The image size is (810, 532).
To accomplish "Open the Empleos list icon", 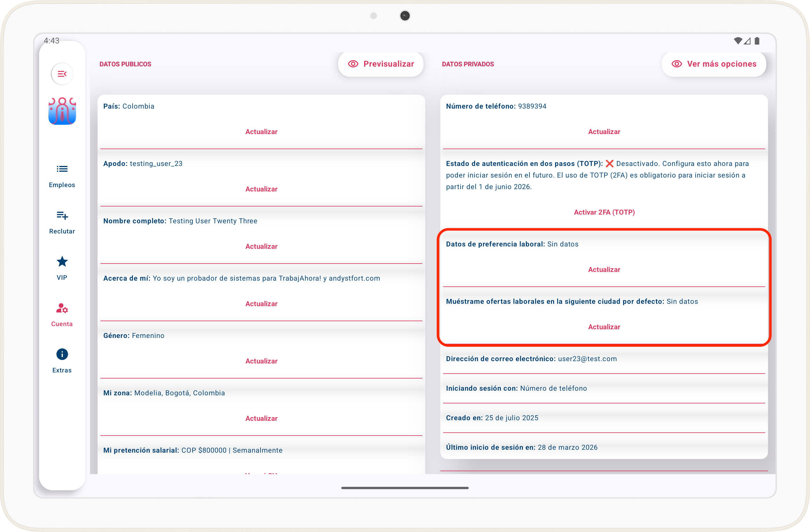I will [62, 169].
